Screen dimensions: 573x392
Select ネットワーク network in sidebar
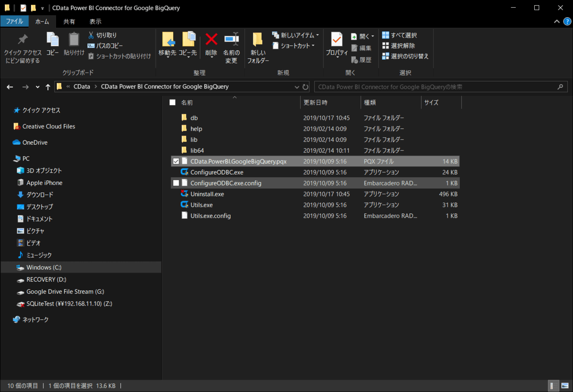35,319
